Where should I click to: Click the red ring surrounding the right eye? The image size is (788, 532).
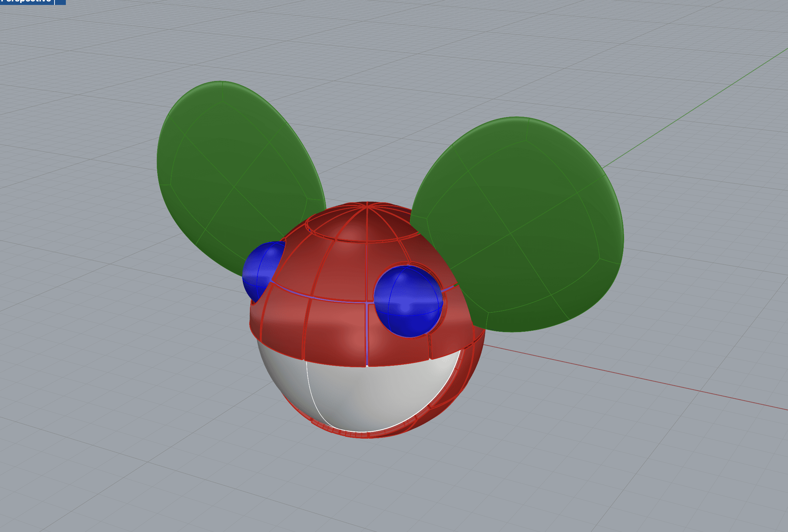[445, 304]
